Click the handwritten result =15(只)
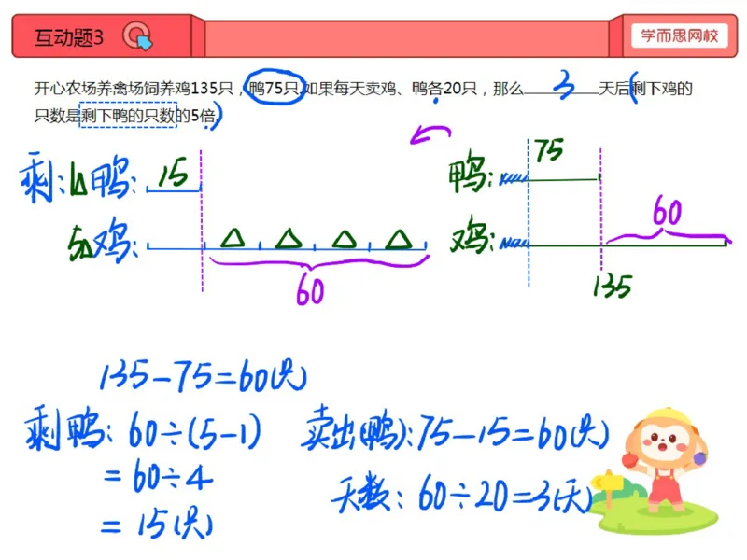Viewport: 747px width, 560px height. [157, 524]
